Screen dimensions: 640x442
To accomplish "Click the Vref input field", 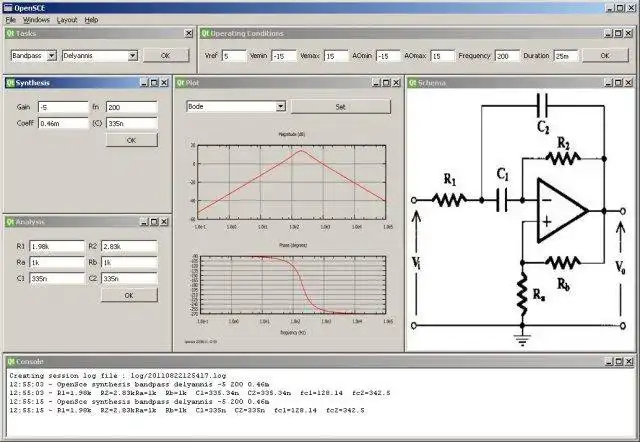I will coord(234,56).
